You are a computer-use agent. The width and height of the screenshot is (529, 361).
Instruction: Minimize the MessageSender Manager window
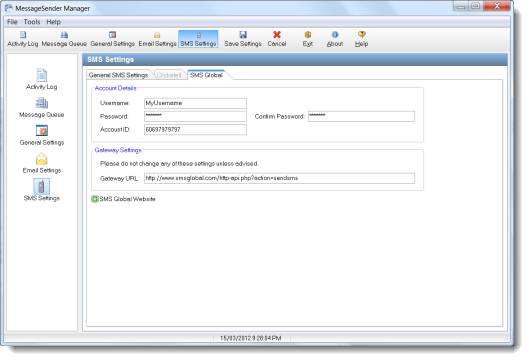point(461,6)
